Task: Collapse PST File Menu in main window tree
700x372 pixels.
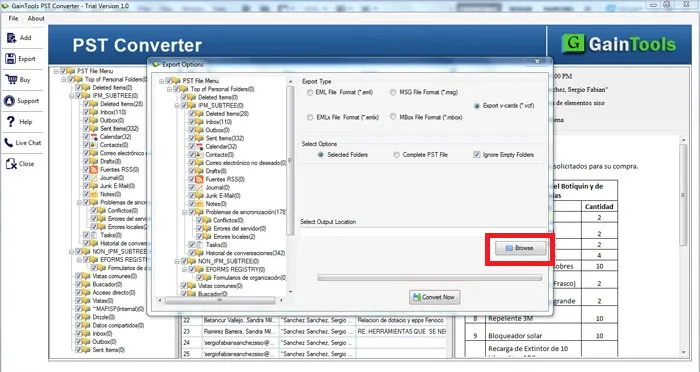Action: (x=56, y=71)
